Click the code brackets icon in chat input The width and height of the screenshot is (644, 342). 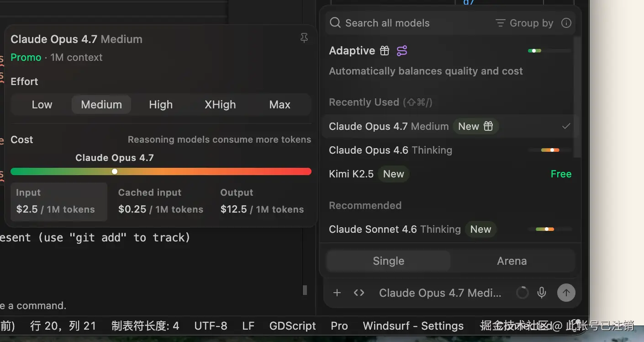pos(359,293)
